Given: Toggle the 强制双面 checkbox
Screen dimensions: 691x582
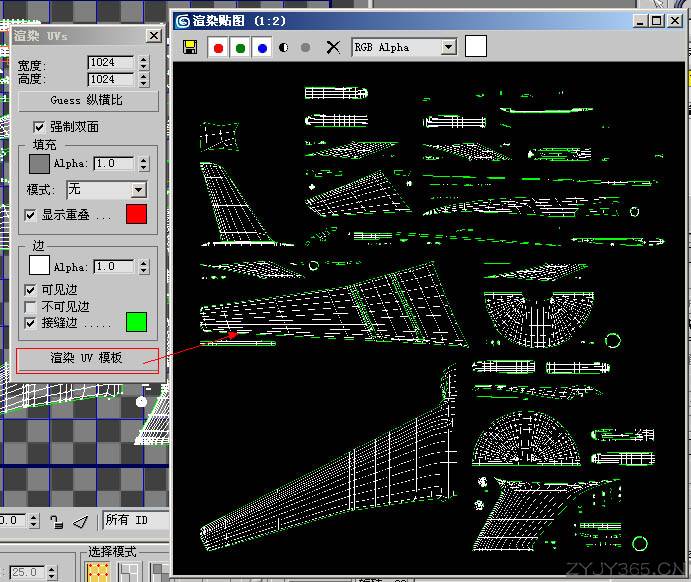Looking at the screenshot, I should [39, 127].
